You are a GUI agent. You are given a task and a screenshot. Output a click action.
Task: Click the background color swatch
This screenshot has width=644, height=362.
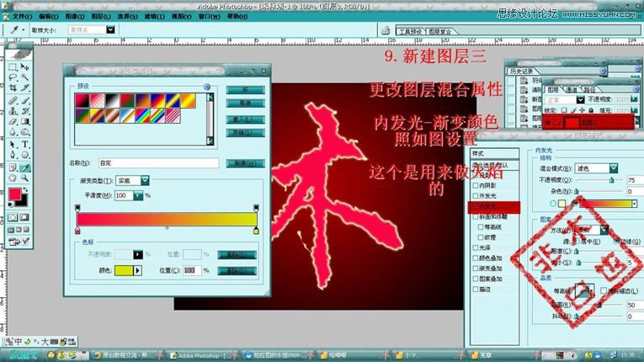tap(23, 202)
